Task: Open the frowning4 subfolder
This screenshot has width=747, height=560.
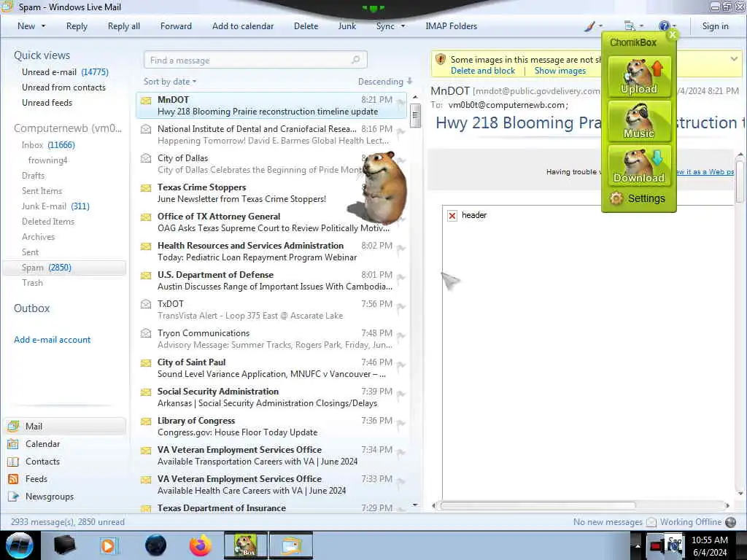Action: tap(47, 160)
